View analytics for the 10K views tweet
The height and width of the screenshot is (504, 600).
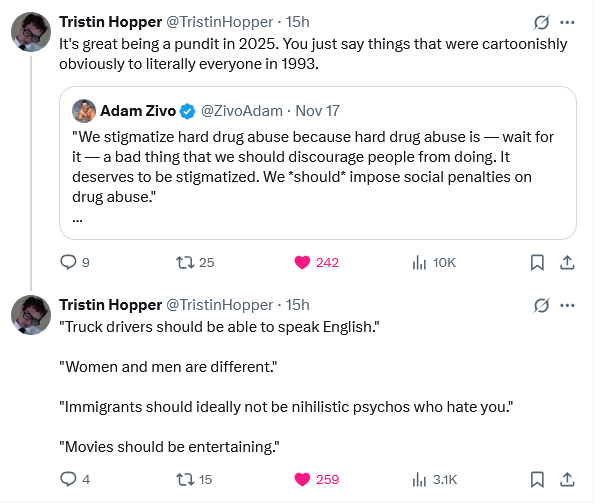[420, 263]
